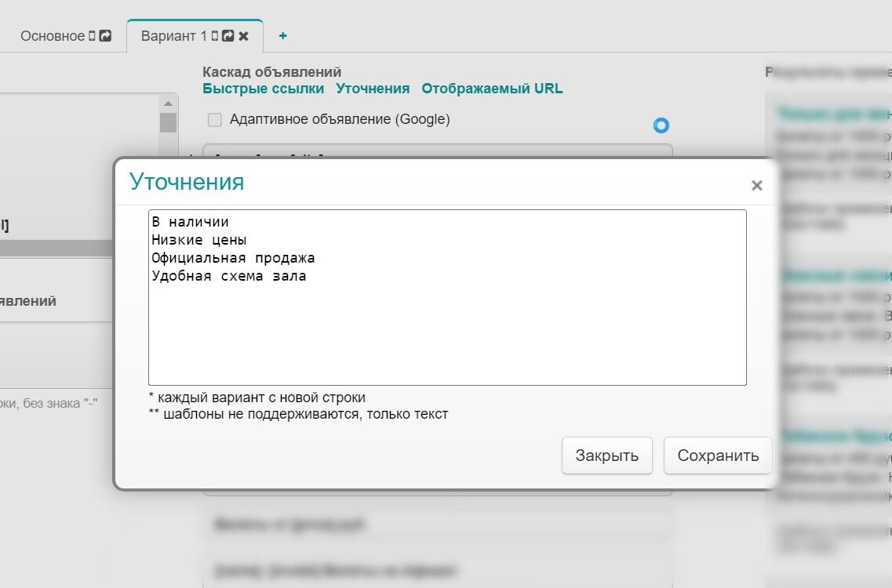This screenshot has height=588, width=892.
Task: Click the mobile icon on the Основное tab
Action: click(x=92, y=36)
